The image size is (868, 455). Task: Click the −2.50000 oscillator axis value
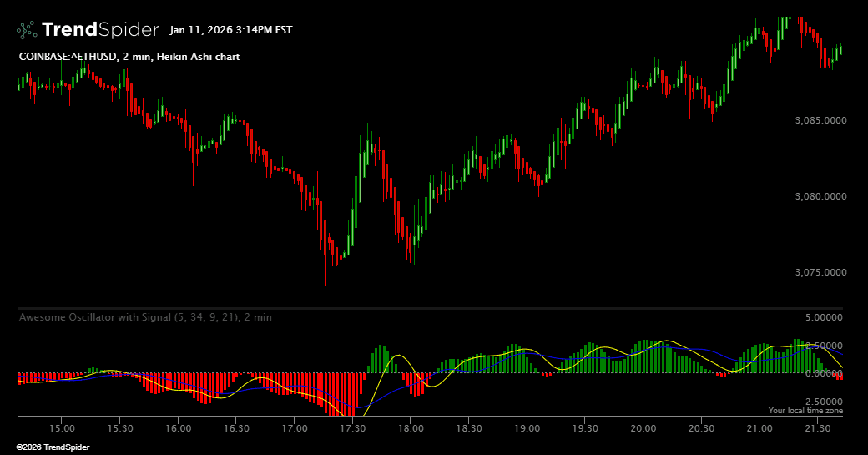(x=821, y=402)
